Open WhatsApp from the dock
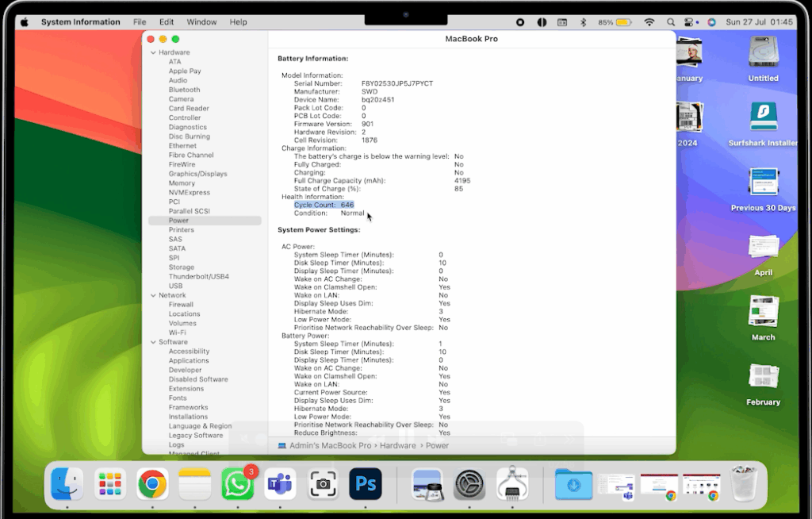The height and width of the screenshot is (519, 812). click(x=237, y=483)
